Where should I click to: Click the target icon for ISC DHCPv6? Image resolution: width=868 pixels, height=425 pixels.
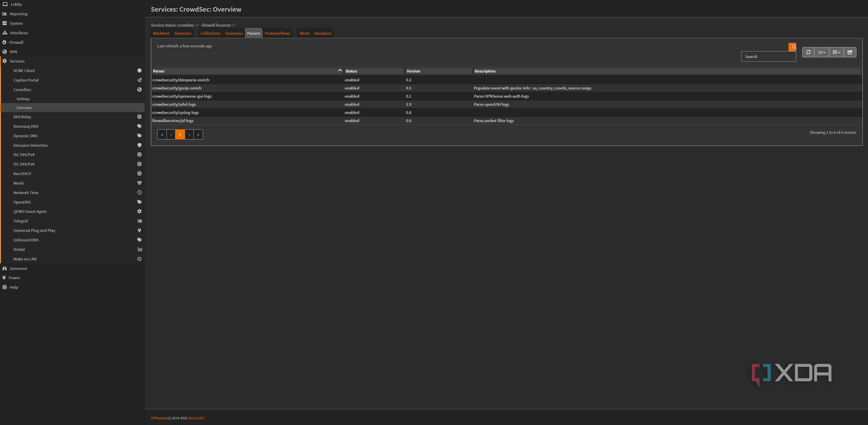[x=139, y=164]
